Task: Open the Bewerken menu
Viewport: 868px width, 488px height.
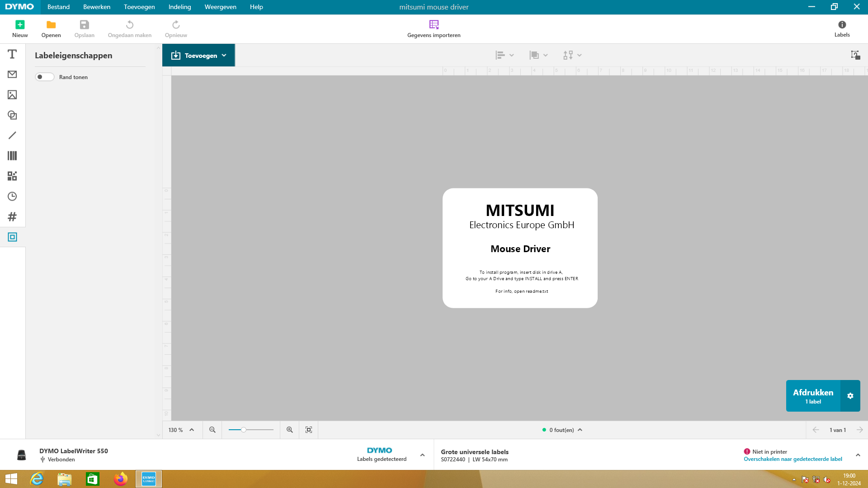Action: (97, 7)
